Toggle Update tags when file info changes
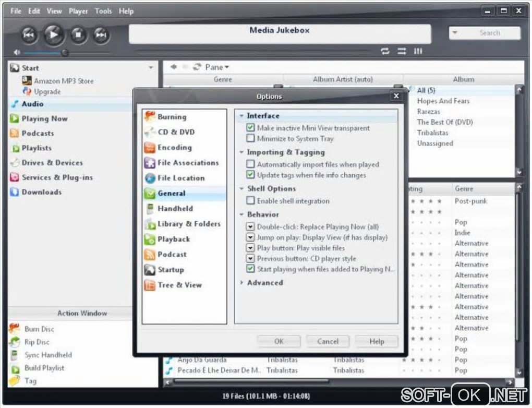 coord(250,174)
